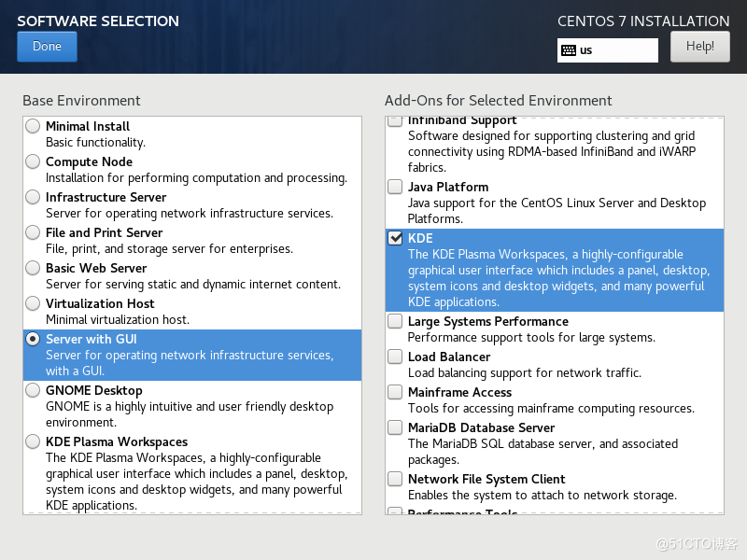The width and height of the screenshot is (747, 560).
Task: Select the GNOME Desktop environment
Action: tap(34, 390)
